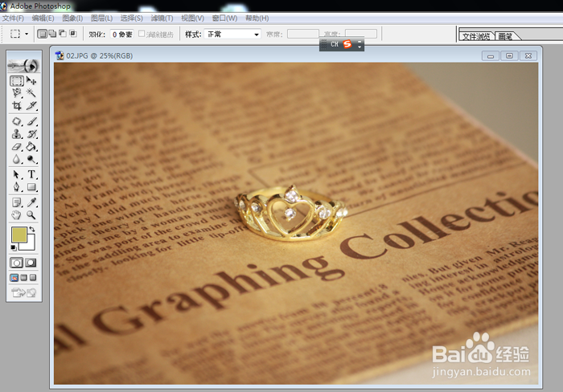The image size is (563, 392).
Task: Click the 宽度 width input field
Action: 302,34
